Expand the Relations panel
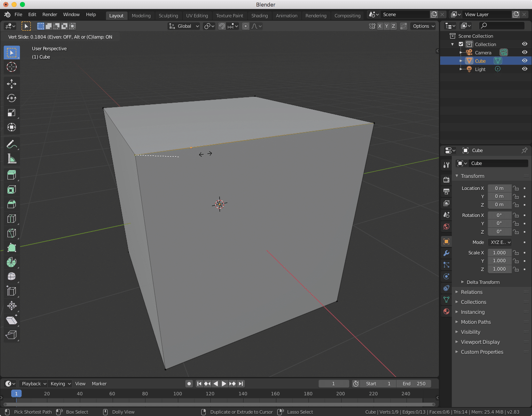 [x=471, y=292]
